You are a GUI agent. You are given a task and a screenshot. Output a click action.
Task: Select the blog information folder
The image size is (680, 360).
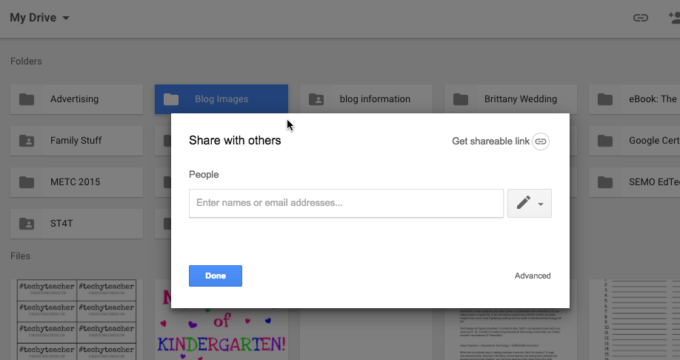pyautogui.click(x=366, y=99)
